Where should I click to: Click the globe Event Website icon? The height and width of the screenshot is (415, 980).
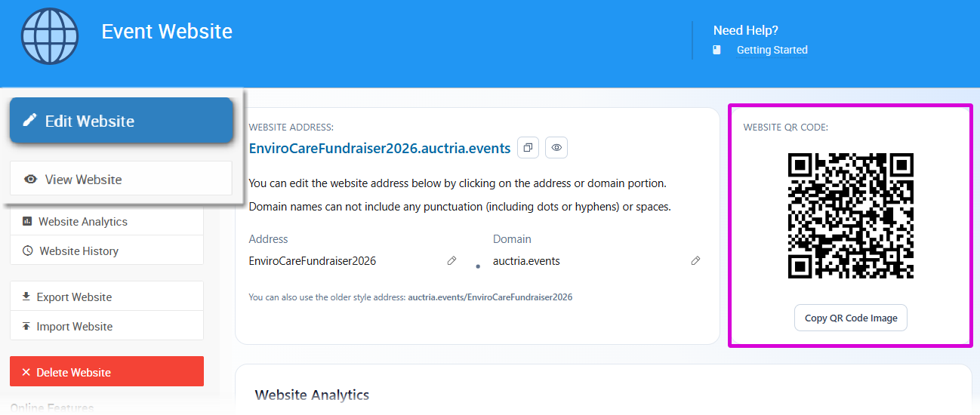(x=50, y=36)
